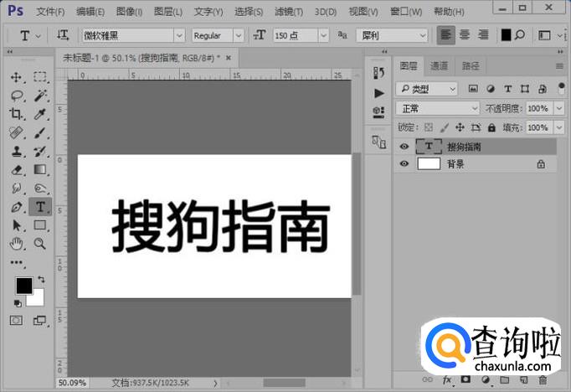This screenshot has width=571, height=392.
Task: Activate the Hand tool
Action: pos(16,244)
